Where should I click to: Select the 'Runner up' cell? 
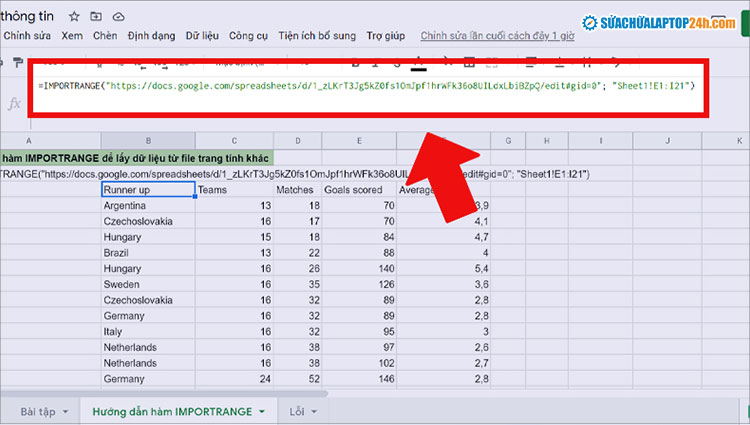click(148, 190)
